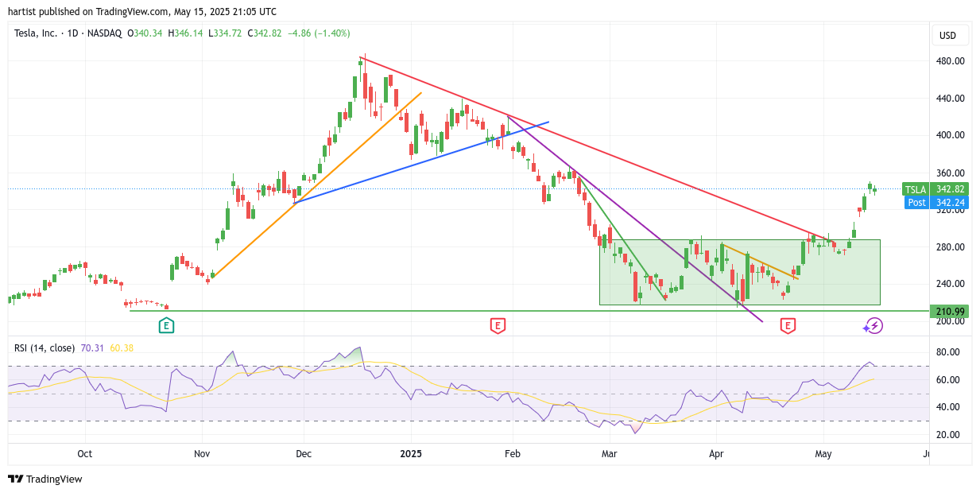This screenshot has height=493, width=980.
Task: Click the 20.00 RSI axis label
Action: pos(949,435)
